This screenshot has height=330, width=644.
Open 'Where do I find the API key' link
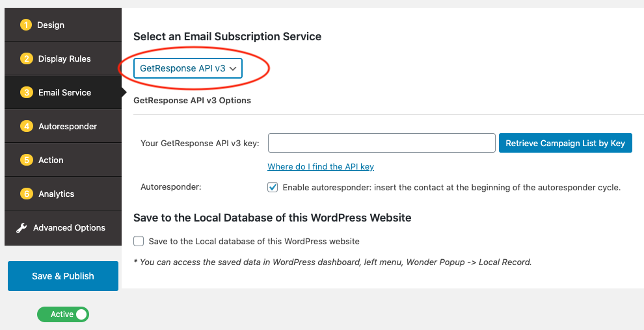(321, 167)
